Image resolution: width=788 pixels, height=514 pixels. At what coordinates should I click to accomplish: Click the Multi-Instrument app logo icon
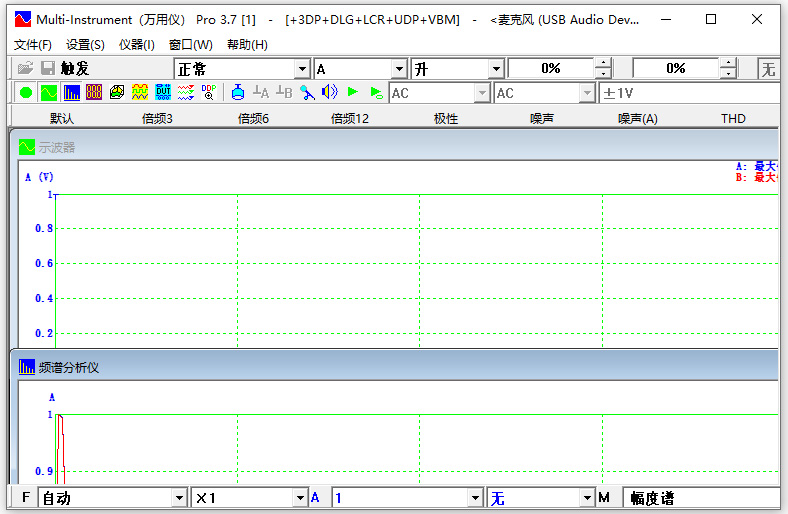tap(23, 20)
